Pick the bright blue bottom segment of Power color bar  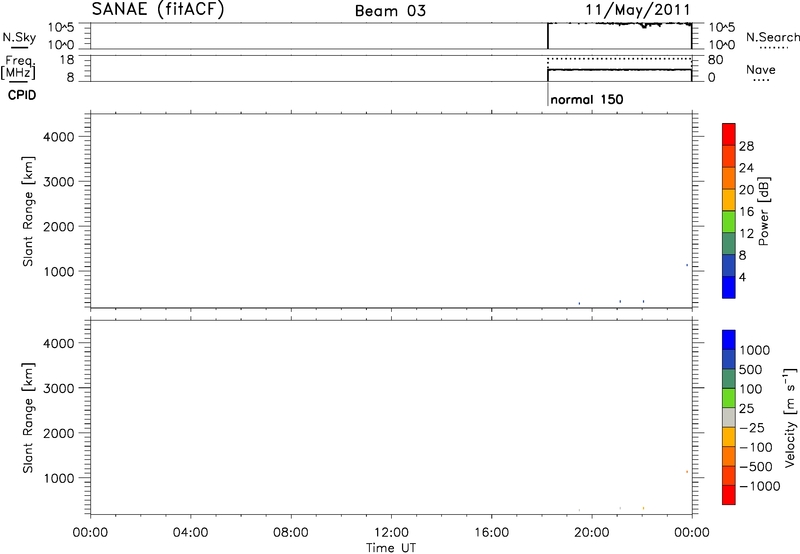729,287
